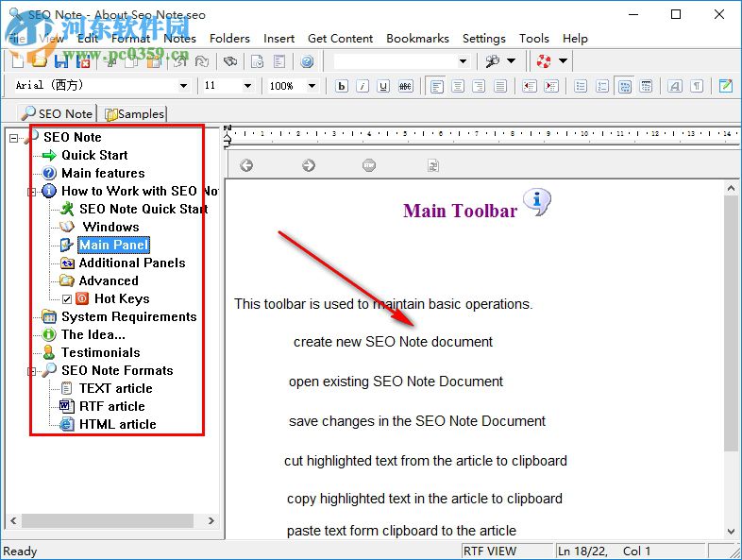Toggle bold formatting
Image resolution: width=742 pixels, height=560 pixels.
coord(341,86)
